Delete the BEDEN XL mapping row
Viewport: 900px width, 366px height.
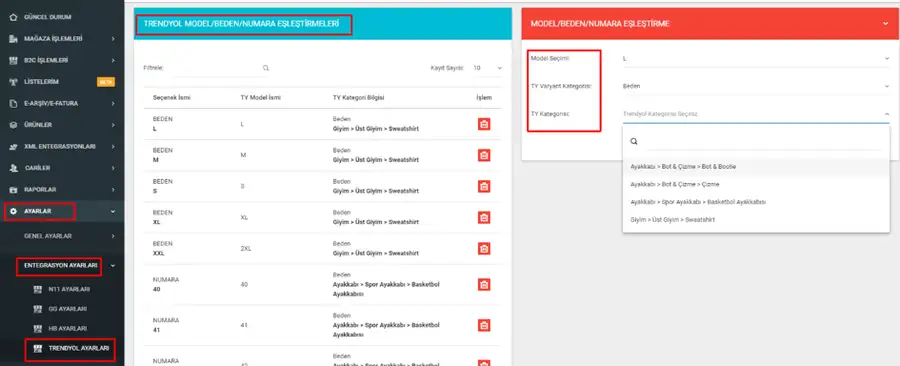point(484,217)
